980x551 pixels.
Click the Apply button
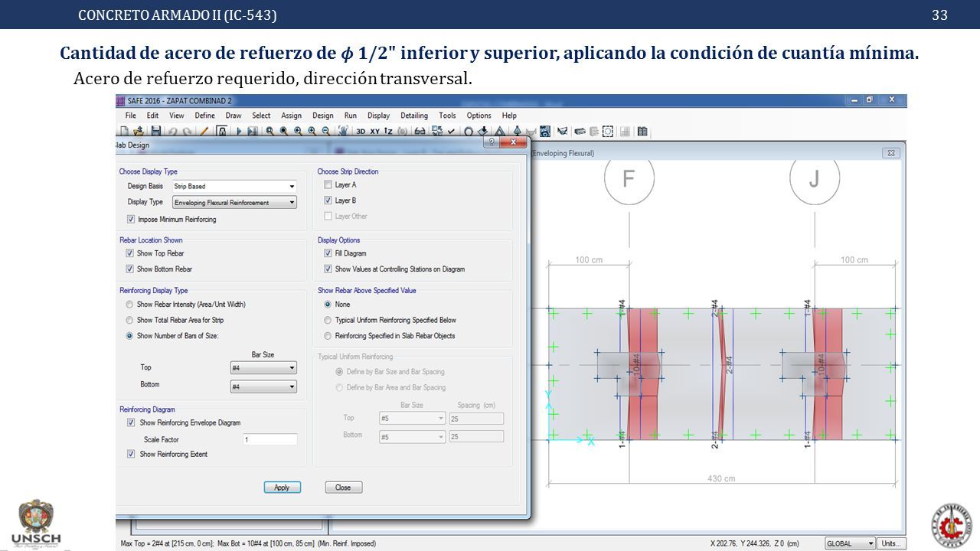[282, 487]
